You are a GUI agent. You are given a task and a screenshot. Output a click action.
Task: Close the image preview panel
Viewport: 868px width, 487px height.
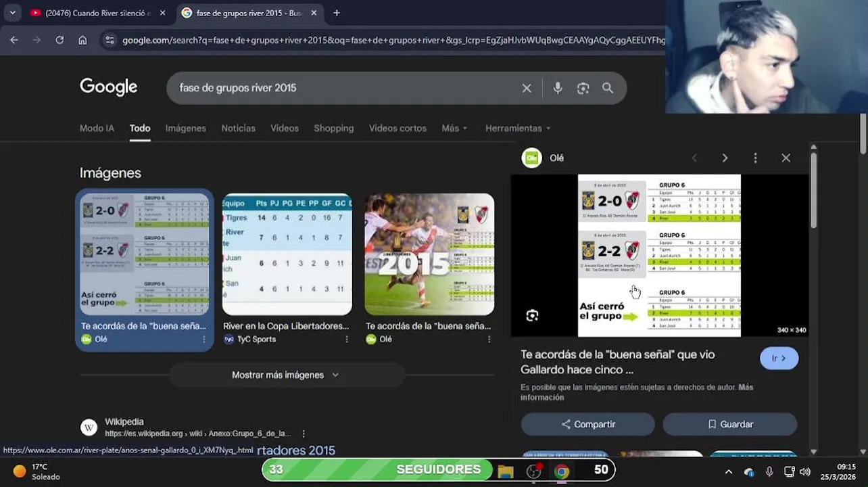786,158
